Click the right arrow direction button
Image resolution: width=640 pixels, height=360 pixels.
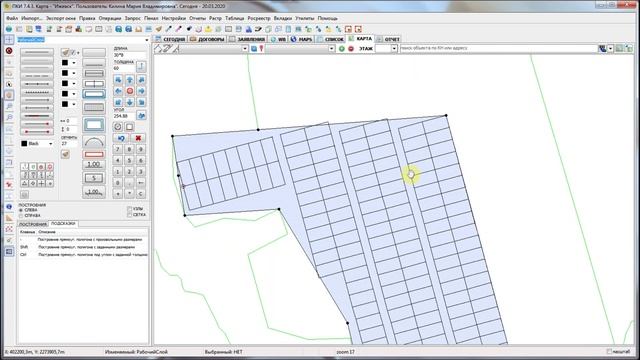141,91
